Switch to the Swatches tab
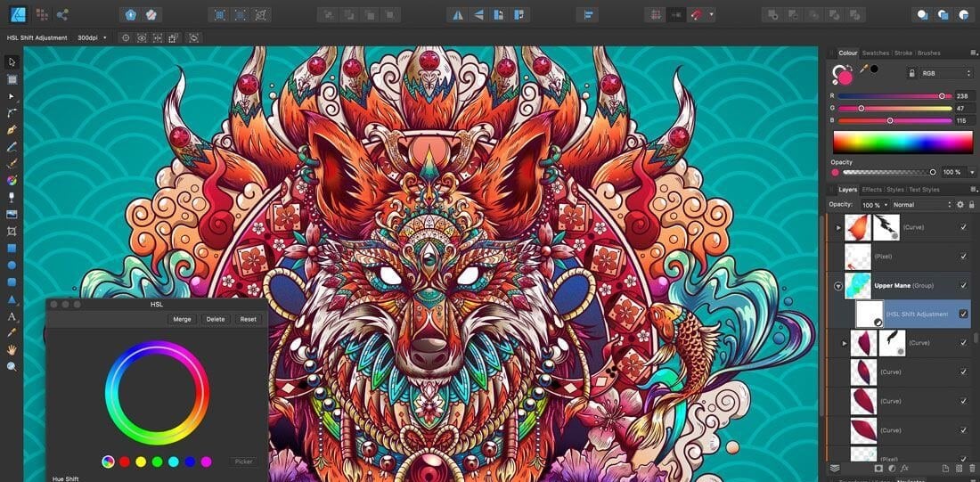Image resolution: width=980 pixels, height=482 pixels. 875,53
